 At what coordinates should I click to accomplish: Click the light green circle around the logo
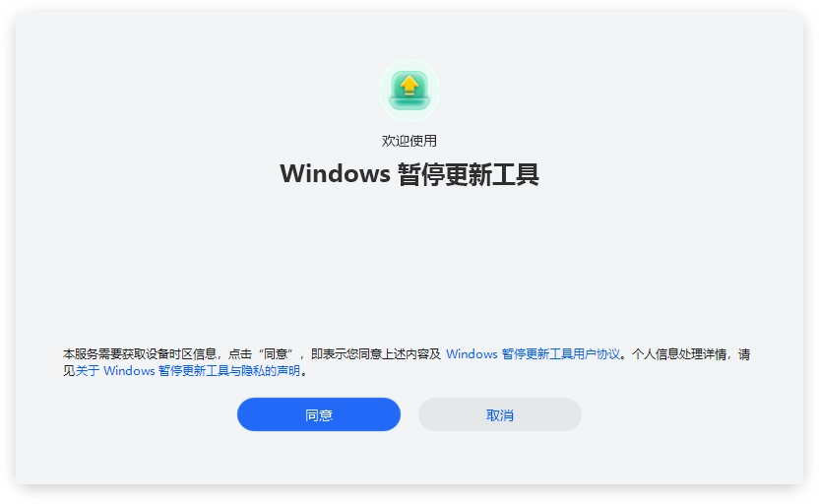pos(409,91)
